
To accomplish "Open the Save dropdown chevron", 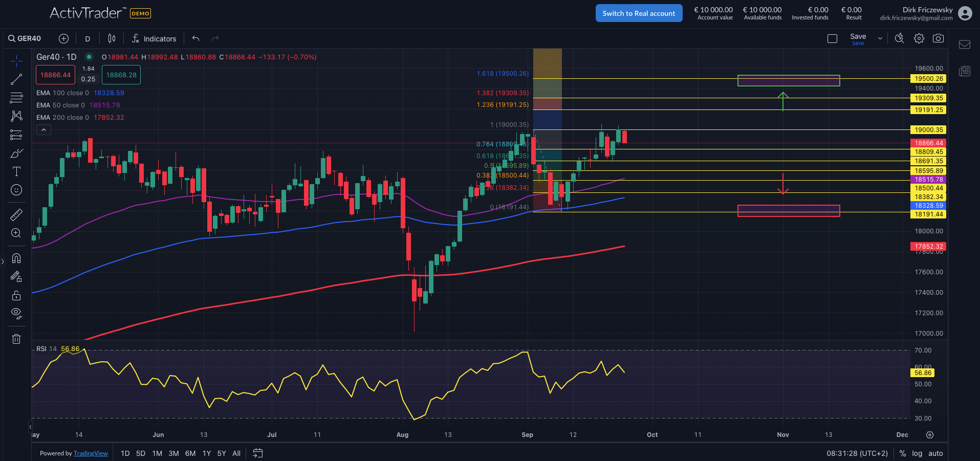I will click(880, 38).
